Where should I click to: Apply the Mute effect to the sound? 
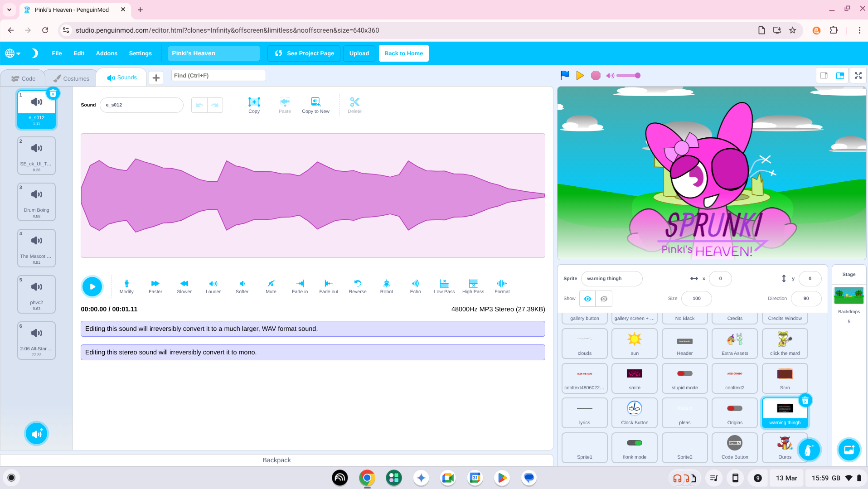click(271, 286)
